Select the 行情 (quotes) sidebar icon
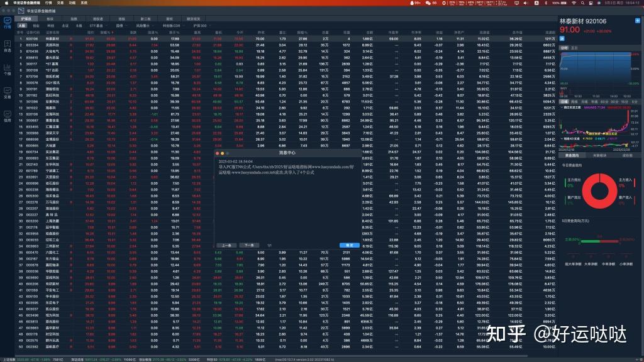The height and width of the screenshot is (362, 644). [7, 24]
